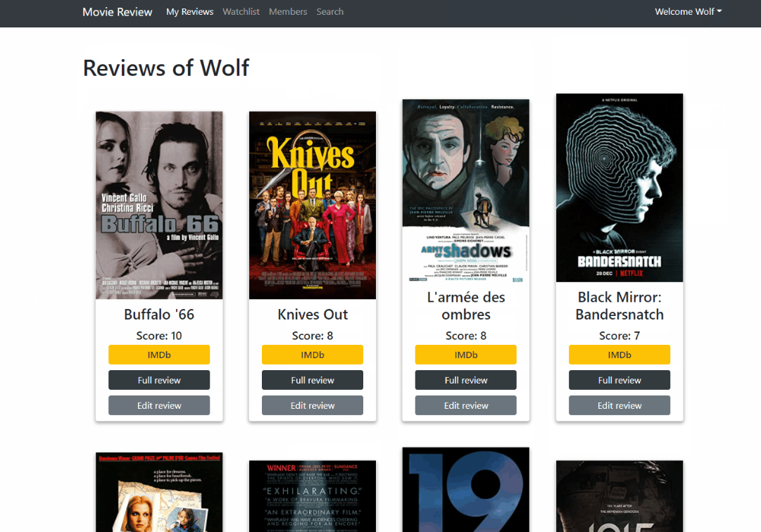The height and width of the screenshot is (532, 761).
Task: View full review of Buffalo '66
Action: point(159,380)
